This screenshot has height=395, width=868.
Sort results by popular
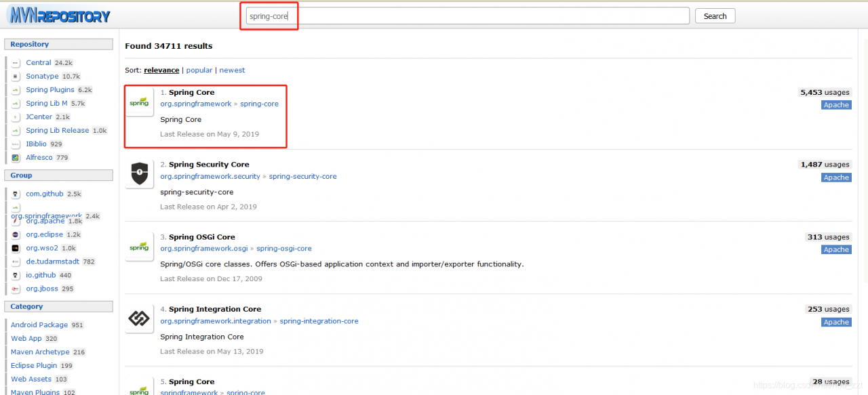coord(199,70)
